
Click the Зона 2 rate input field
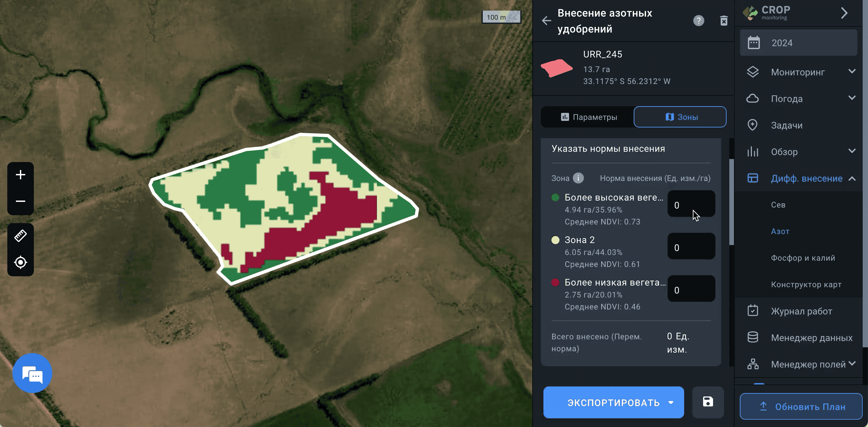pos(691,248)
